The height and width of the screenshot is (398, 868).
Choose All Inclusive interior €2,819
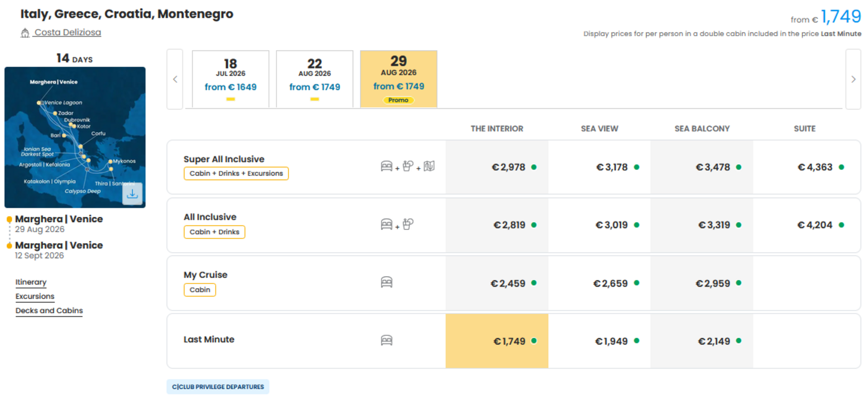click(x=497, y=225)
